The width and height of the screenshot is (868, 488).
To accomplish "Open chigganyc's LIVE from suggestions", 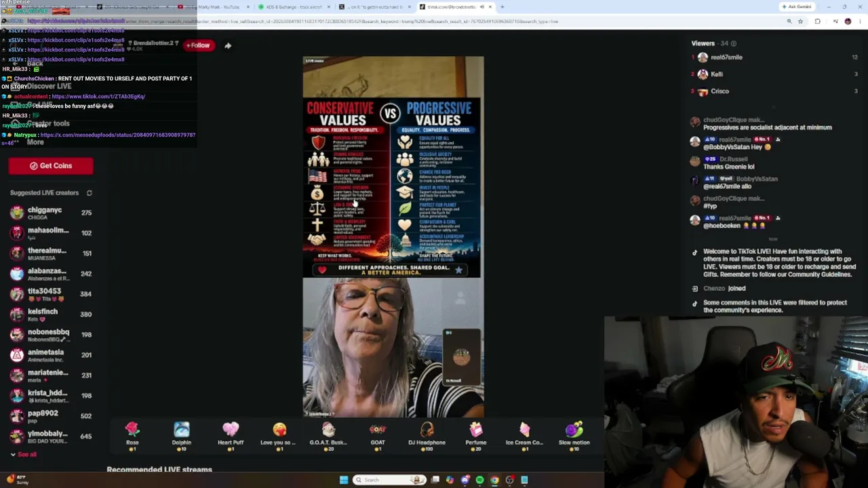I will [x=51, y=213].
